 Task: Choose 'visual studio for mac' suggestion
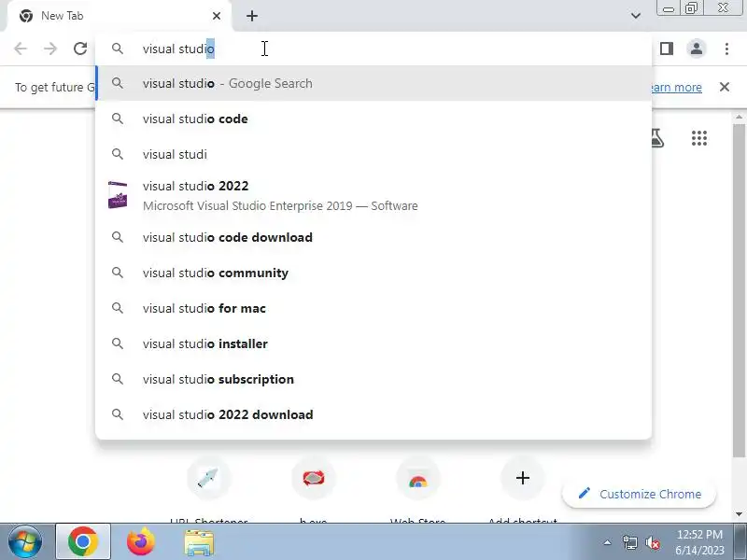tap(373, 308)
